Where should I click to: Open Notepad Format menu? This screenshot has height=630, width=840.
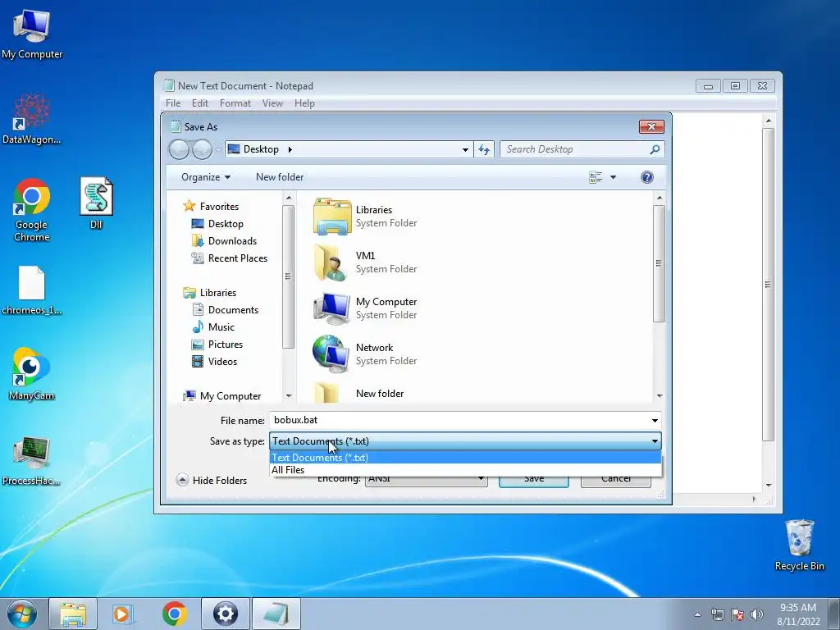point(235,103)
